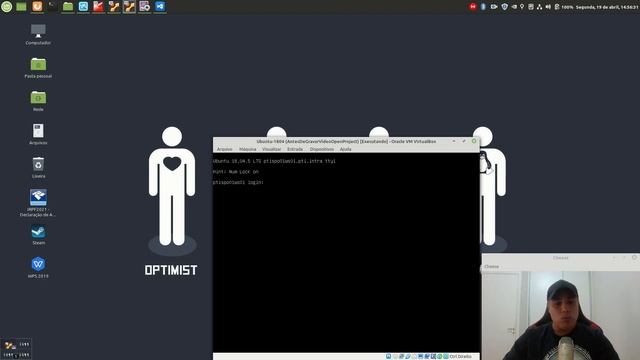Select the Rede desktop folder
This screenshot has height=360, width=640.
[38, 101]
